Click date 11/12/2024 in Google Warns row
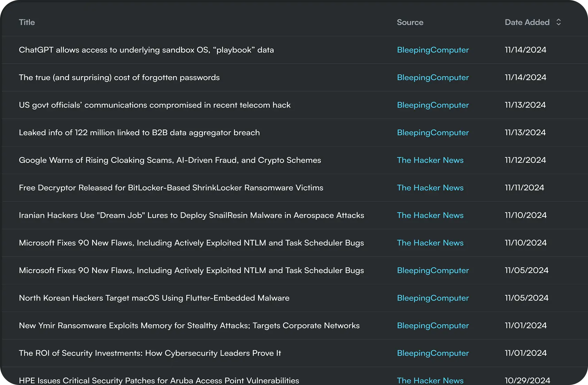Image resolution: width=588 pixels, height=385 pixels. click(x=525, y=160)
